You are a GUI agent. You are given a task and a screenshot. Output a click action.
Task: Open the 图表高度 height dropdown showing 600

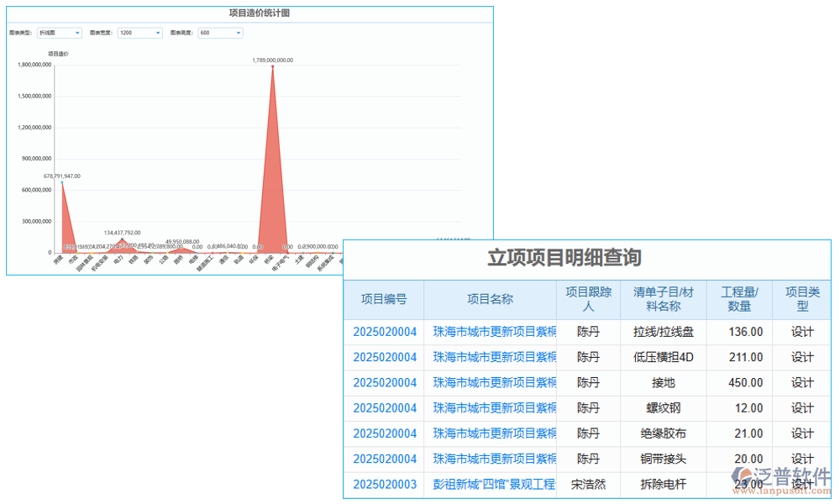click(220, 33)
